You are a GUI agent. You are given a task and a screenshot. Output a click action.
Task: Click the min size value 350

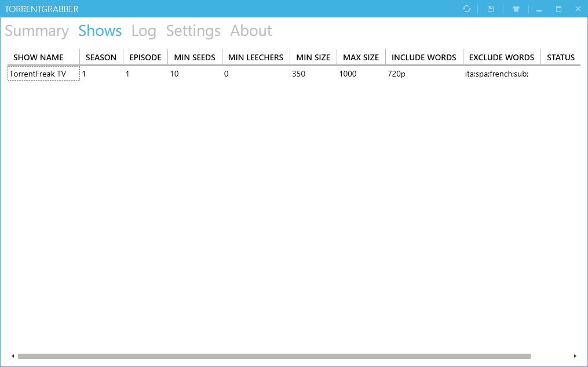coord(298,74)
